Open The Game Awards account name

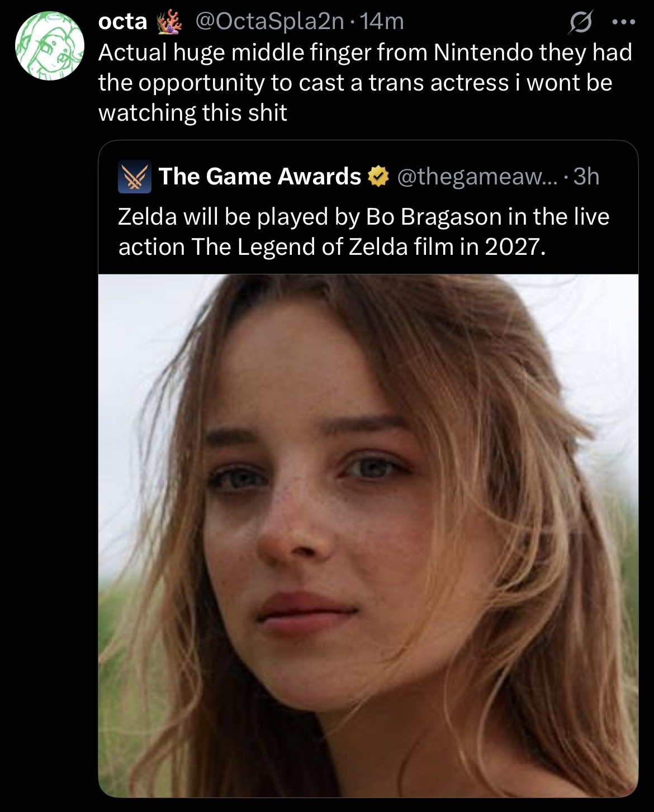(x=260, y=177)
